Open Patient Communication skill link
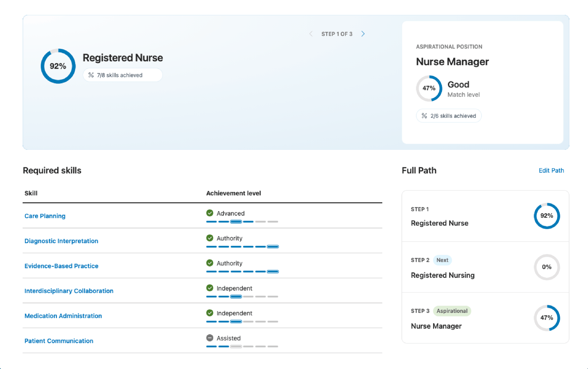This screenshot has height=369, width=588. click(x=59, y=341)
